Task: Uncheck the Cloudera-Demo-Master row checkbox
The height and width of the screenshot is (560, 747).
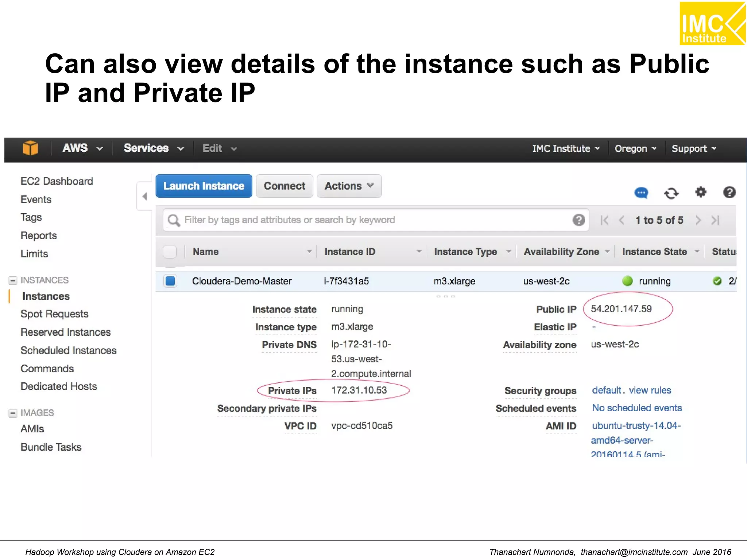Action: coord(170,281)
